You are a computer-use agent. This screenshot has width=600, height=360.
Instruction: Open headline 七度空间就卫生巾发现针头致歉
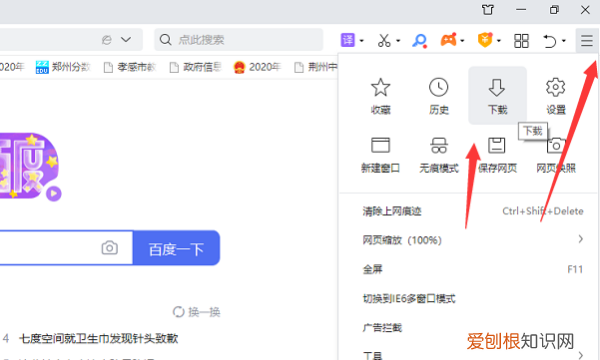pos(99,338)
